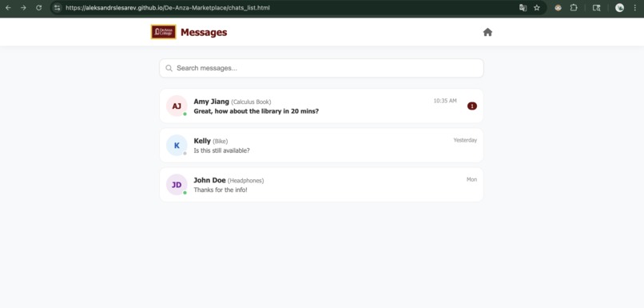View site information icon in address bar

click(x=57, y=7)
